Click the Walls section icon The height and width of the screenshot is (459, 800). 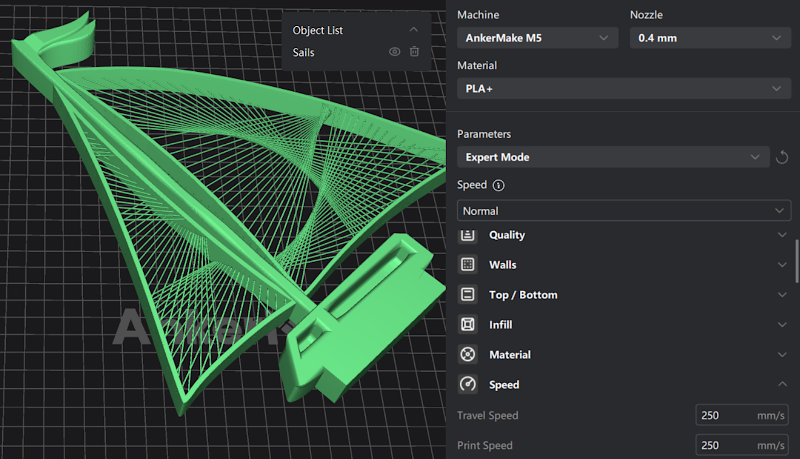click(x=468, y=264)
